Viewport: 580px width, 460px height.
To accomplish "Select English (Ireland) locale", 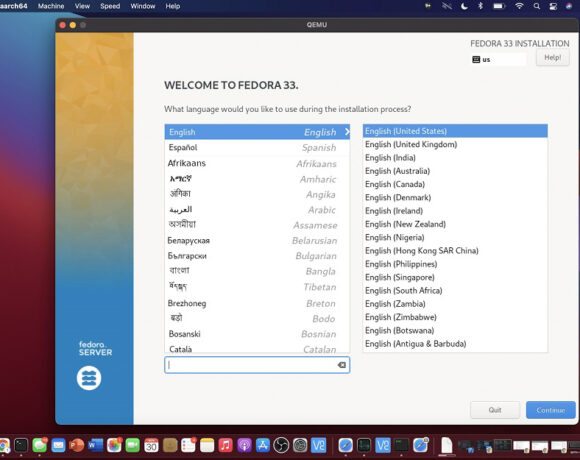I will [455, 211].
